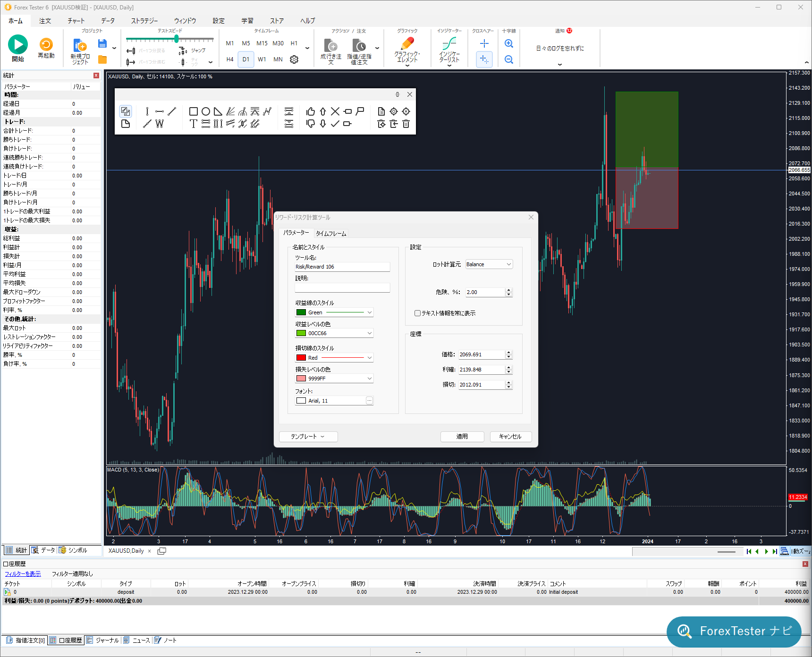Switch to the M15 timeframe

click(x=262, y=43)
